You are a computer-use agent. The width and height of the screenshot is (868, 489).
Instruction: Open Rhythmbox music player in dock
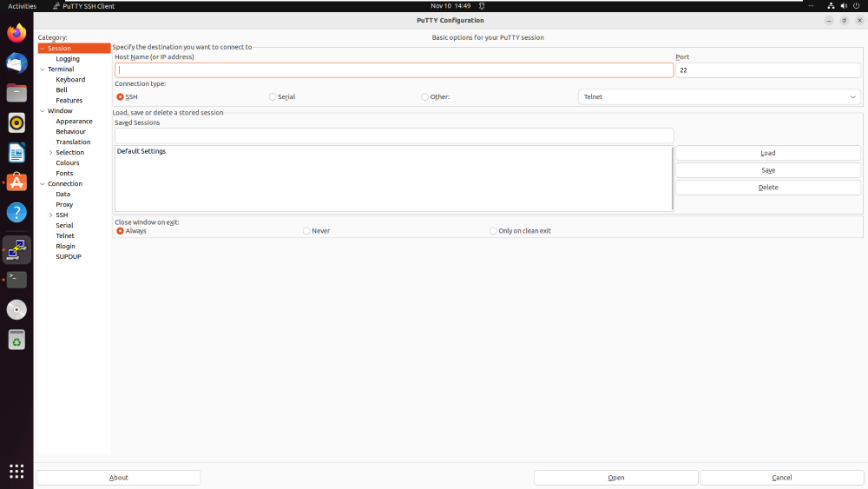16,123
